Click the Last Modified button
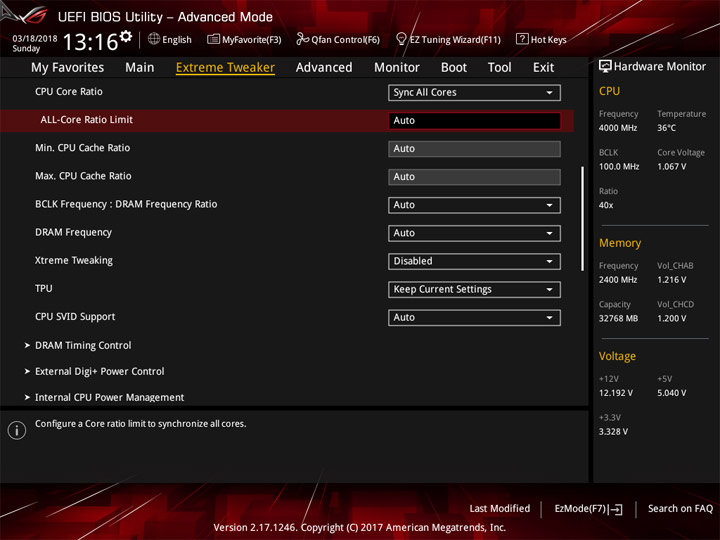The width and height of the screenshot is (720, 540). 500,509
